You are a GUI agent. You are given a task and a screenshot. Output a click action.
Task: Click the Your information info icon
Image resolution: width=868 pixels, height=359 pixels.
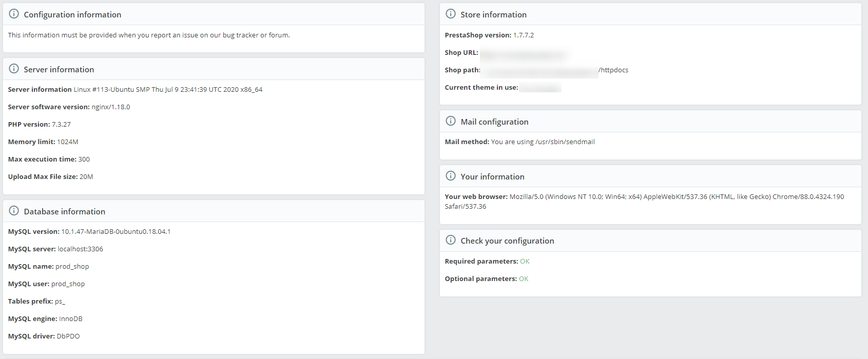(x=451, y=176)
